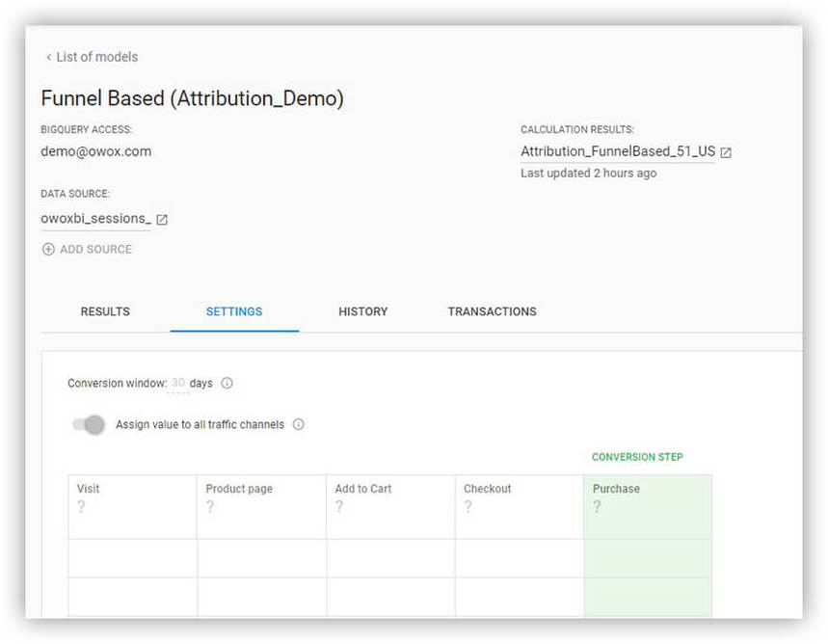The width and height of the screenshot is (828, 644).
Task: Select the Purchase conversion step column header
Action: point(616,489)
